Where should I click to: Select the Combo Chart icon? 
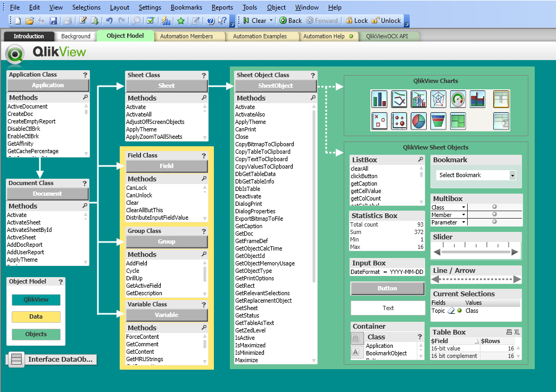(418, 99)
